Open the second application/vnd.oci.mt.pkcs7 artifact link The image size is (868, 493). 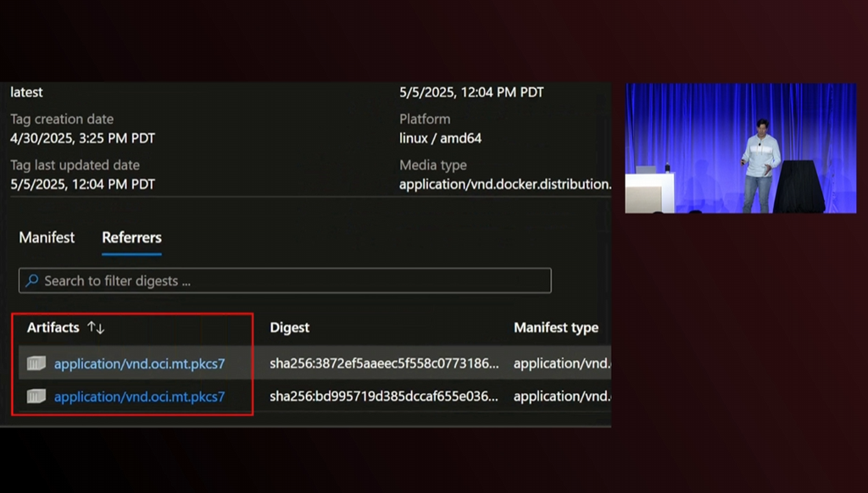point(140,396)
